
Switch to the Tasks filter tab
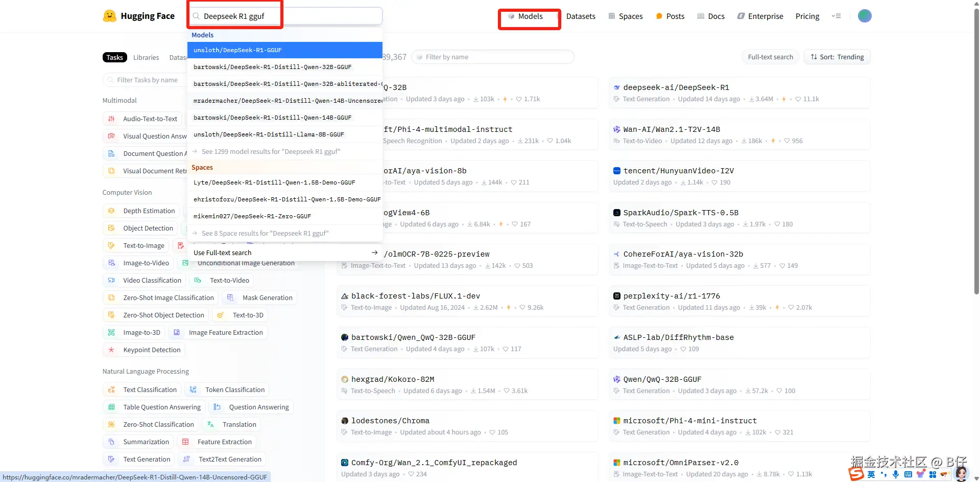114,57
